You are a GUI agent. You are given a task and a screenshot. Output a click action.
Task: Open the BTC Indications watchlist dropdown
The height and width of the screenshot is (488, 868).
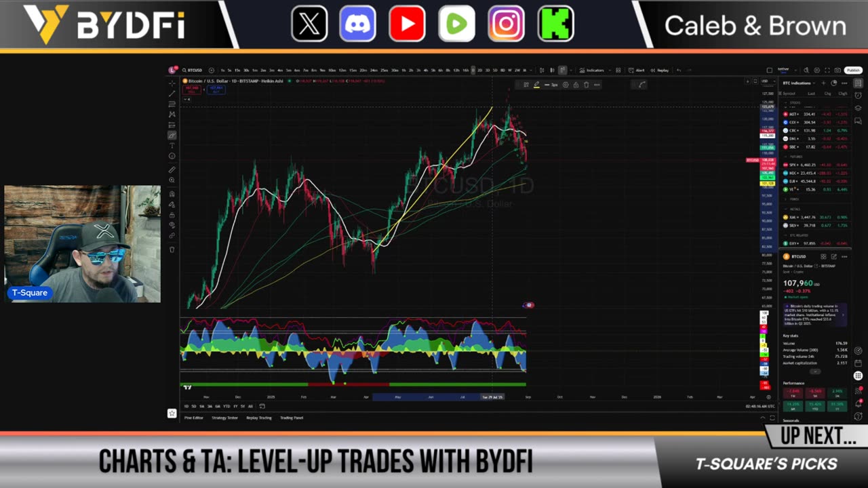[x=799, y=83]
